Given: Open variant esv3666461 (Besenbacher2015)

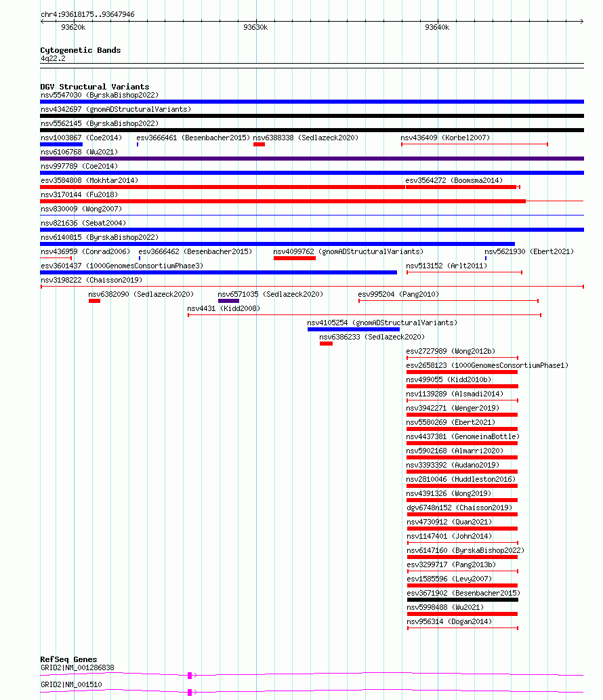Looking at the screenshot, I should [x=193, y=138].
